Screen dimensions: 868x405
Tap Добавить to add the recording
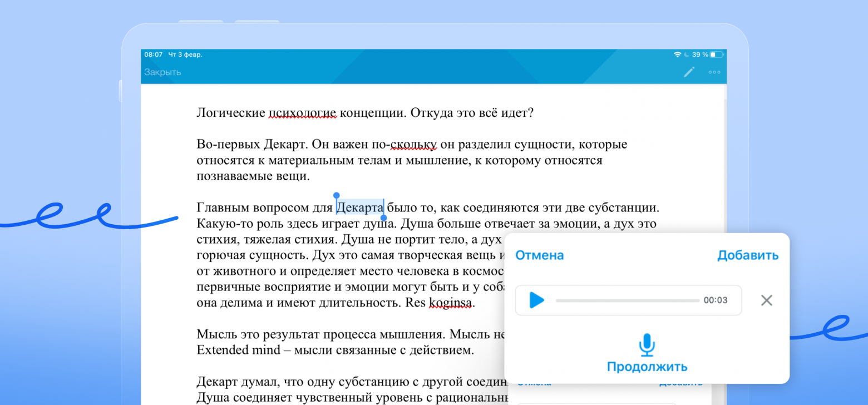(x=748, y=255)
